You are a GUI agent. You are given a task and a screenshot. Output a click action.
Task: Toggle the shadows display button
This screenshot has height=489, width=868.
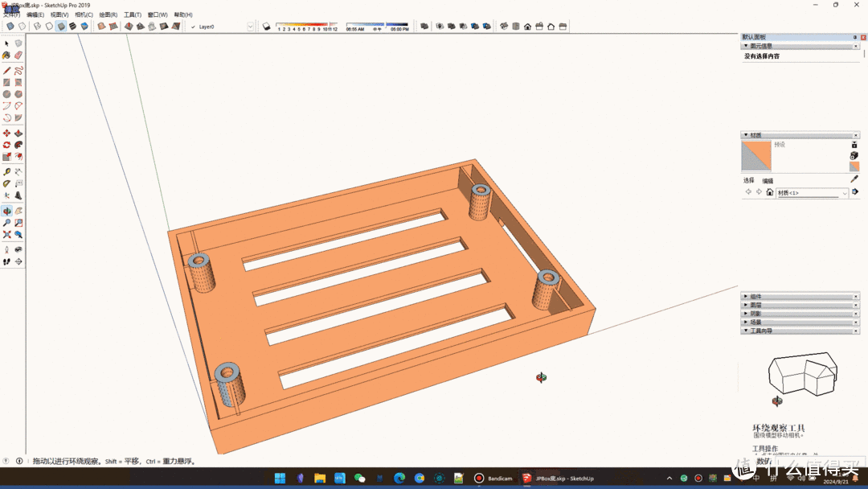(x=267, y=27)
